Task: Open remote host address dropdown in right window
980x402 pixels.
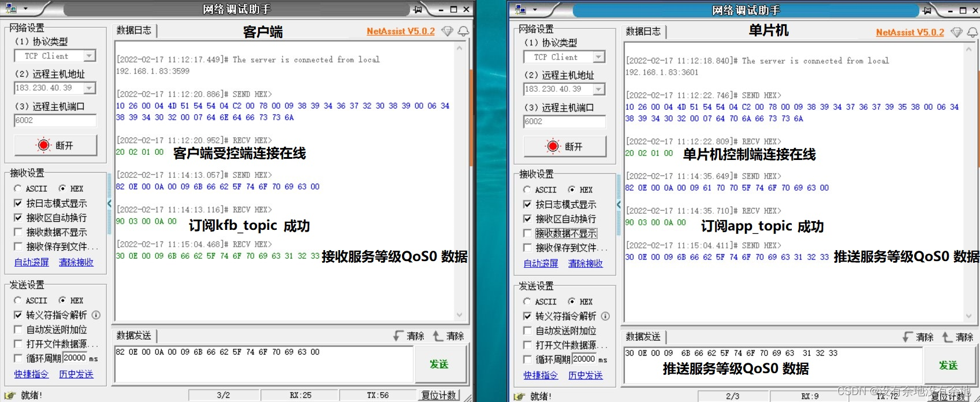Action: [x=598, y=89]
